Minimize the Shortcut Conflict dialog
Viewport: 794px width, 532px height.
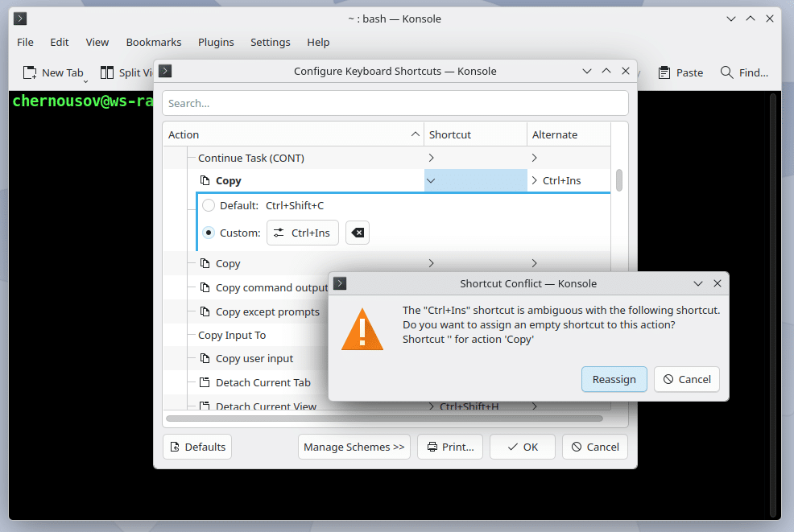(698, 283)
